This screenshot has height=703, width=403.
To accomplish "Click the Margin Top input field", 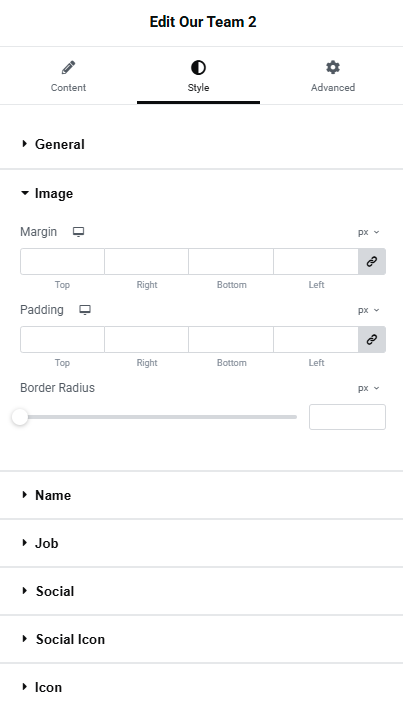I will [x=62, y=261].
